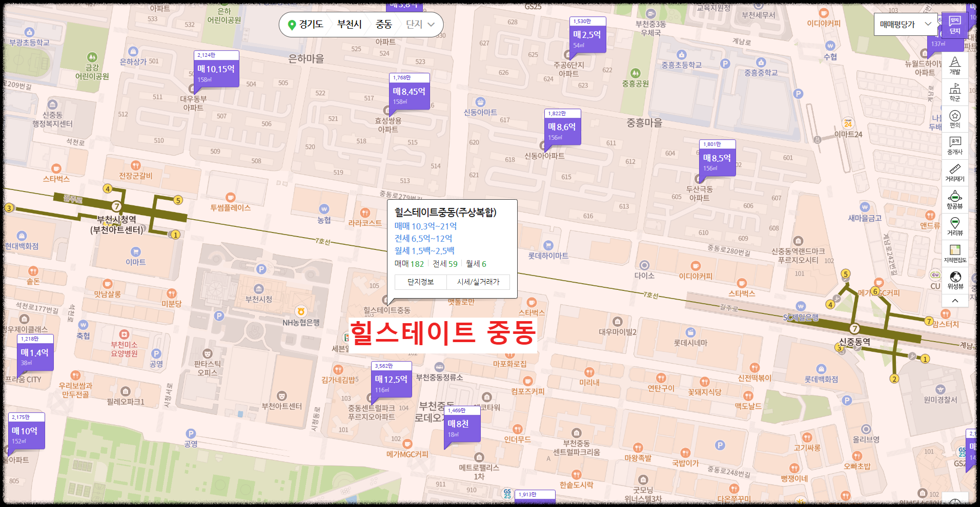Click the 투썸플레이스 cafe icon

231,197
